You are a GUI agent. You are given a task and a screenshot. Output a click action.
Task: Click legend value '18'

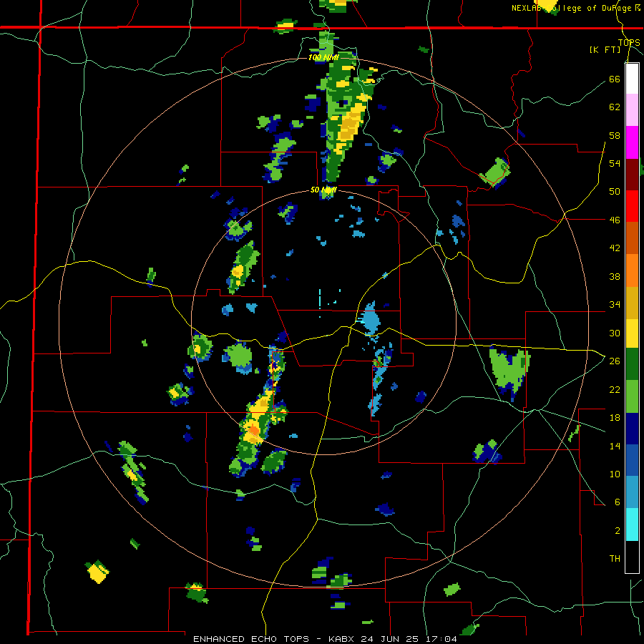615,418
